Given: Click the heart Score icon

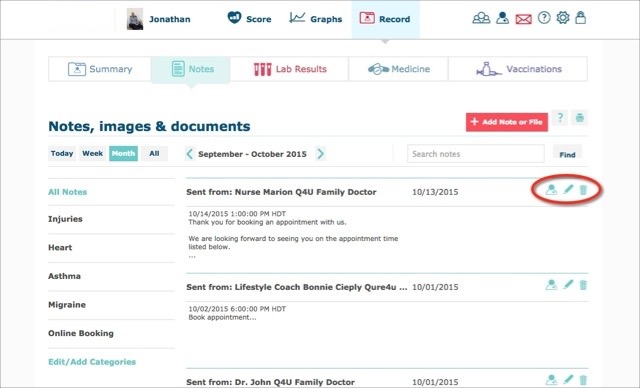Looking at the screenshot, I should [234, 18].
